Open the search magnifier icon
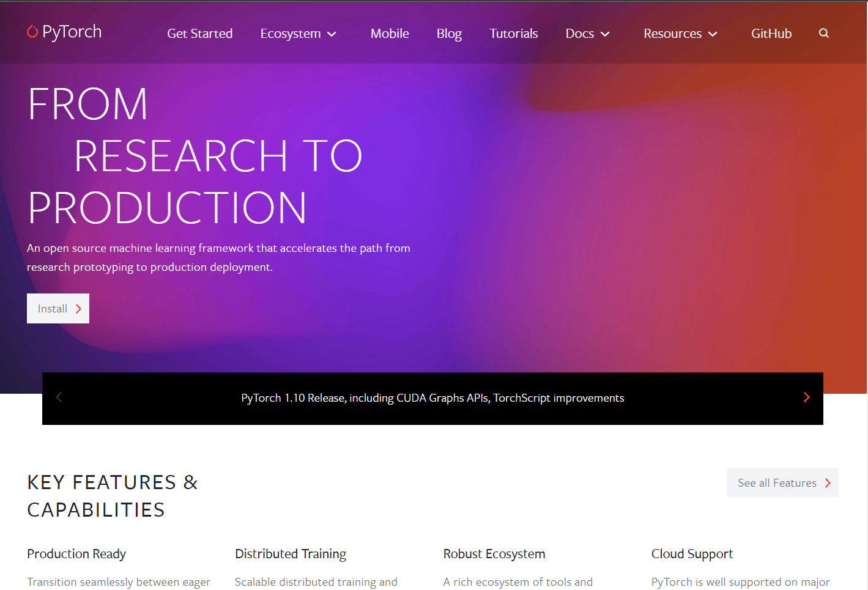 (824, 33)
